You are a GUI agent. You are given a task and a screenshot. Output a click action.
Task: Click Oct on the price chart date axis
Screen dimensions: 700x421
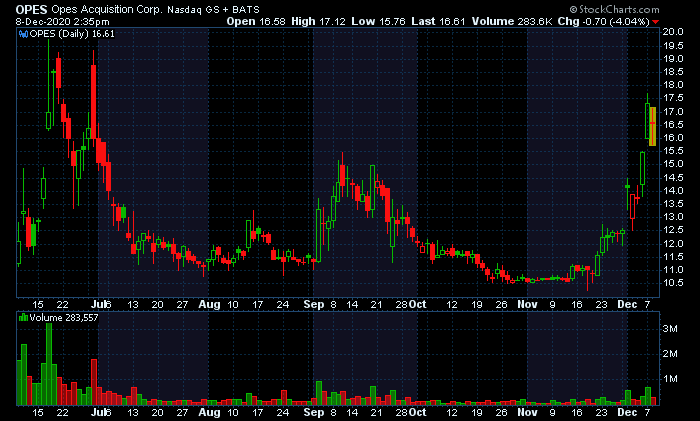point(418,304)
